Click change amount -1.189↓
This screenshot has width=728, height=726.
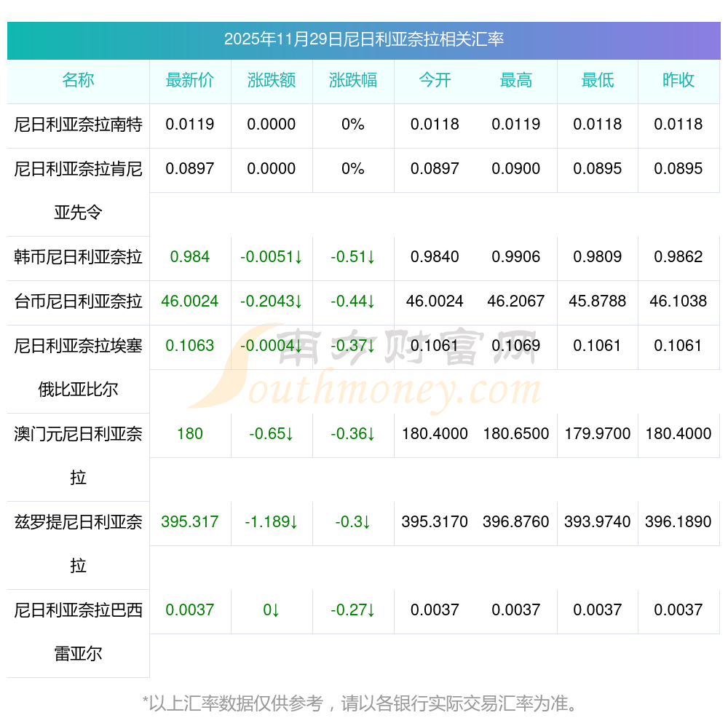click(272, 522)
